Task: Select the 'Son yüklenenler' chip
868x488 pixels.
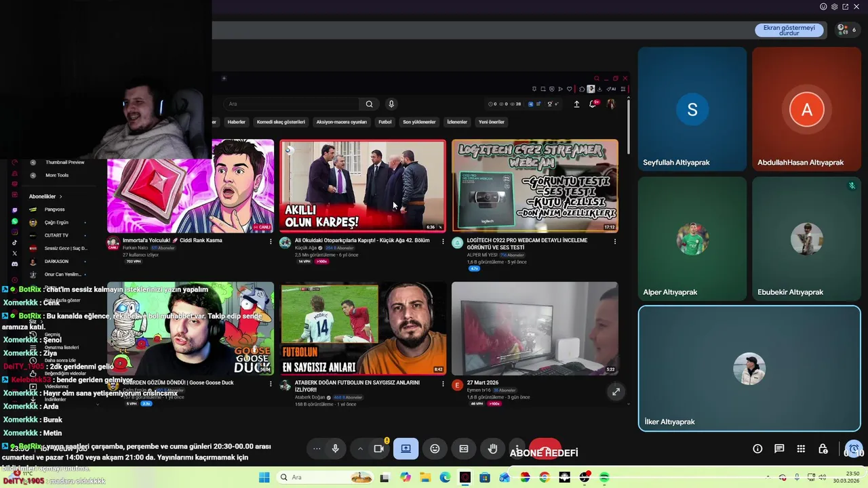Action: 419,122
